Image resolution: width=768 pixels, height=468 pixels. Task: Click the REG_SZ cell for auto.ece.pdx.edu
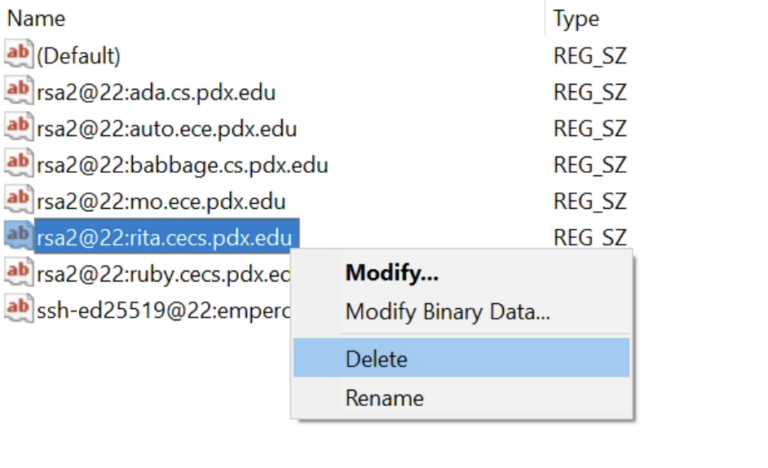pyautogui.click(x=589, y=128)
